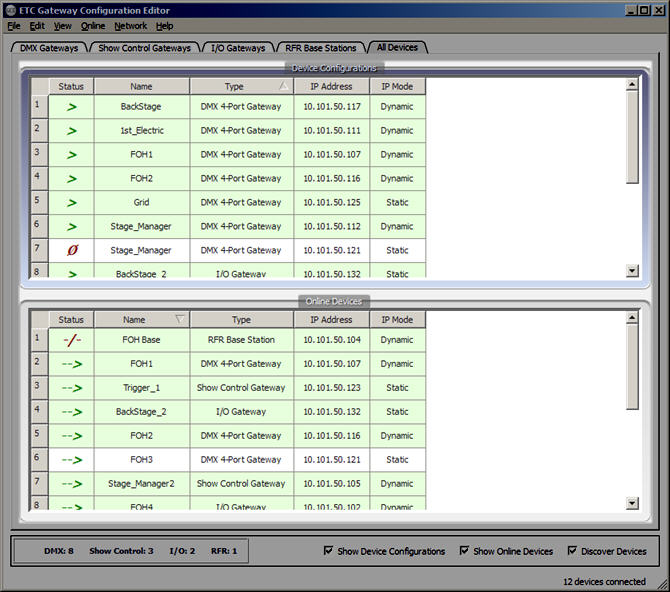Select the Grid configuration name
The image size is (670, 592).
click(141, 202)
